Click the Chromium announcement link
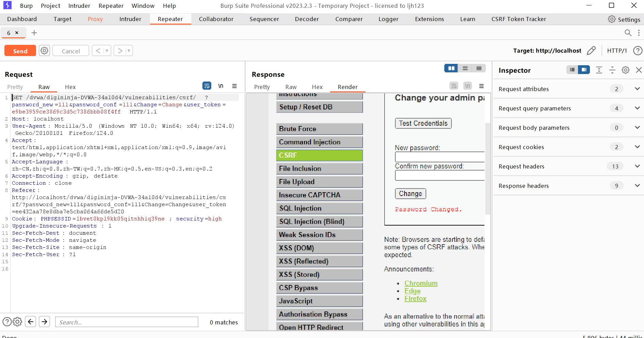 click(x=421, y=283)
